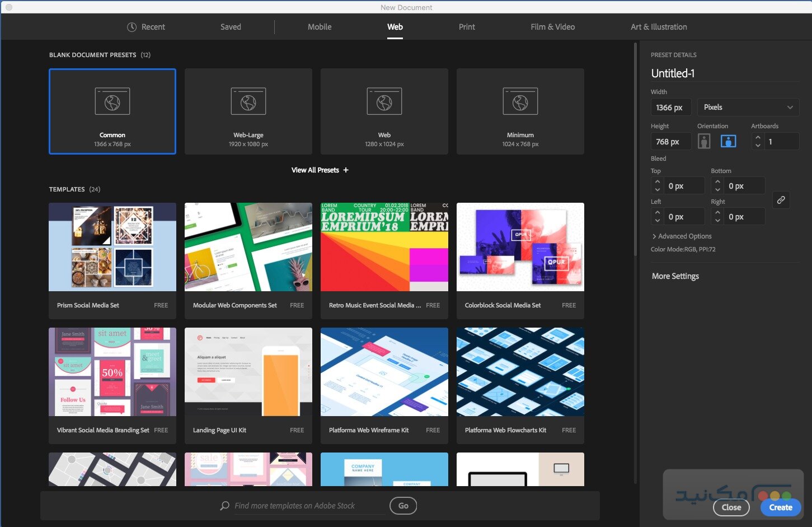Increase Artboards count with the up arrow

[x=758, y=138]
